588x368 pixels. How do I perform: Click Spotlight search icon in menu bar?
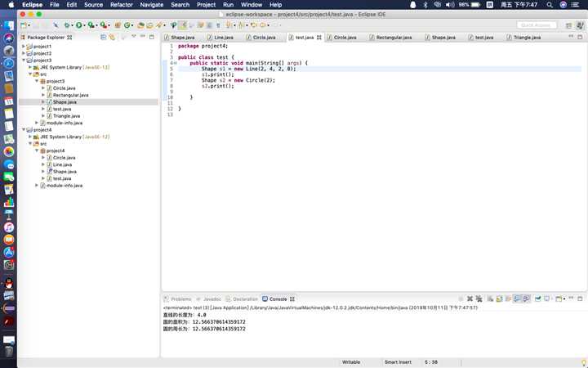pos(550,5)
